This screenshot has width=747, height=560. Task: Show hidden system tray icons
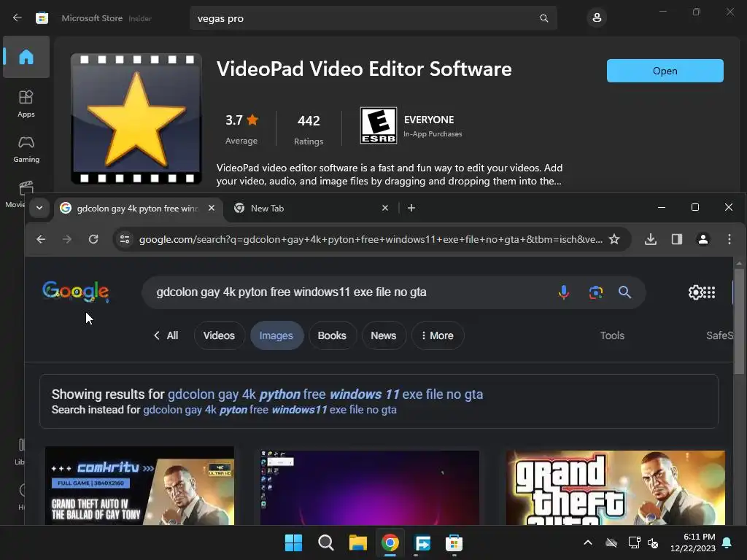click(x=588, y=542)
